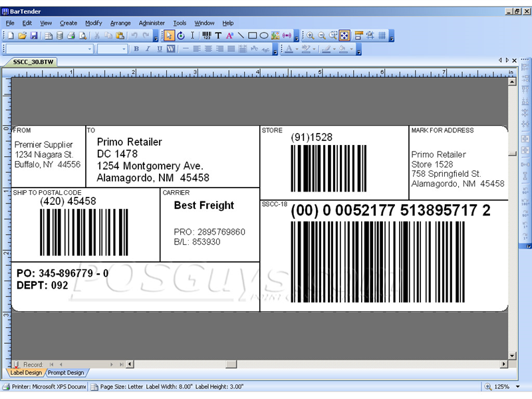Select the text cursor tool
The image size is (532, 399).
[192, 36]
